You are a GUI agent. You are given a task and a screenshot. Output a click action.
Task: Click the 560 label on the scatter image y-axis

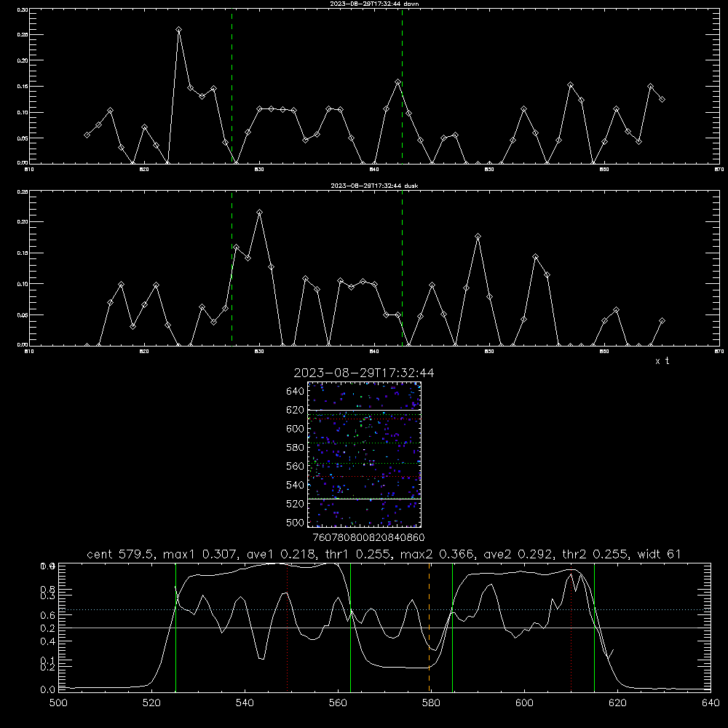(296, 466)
